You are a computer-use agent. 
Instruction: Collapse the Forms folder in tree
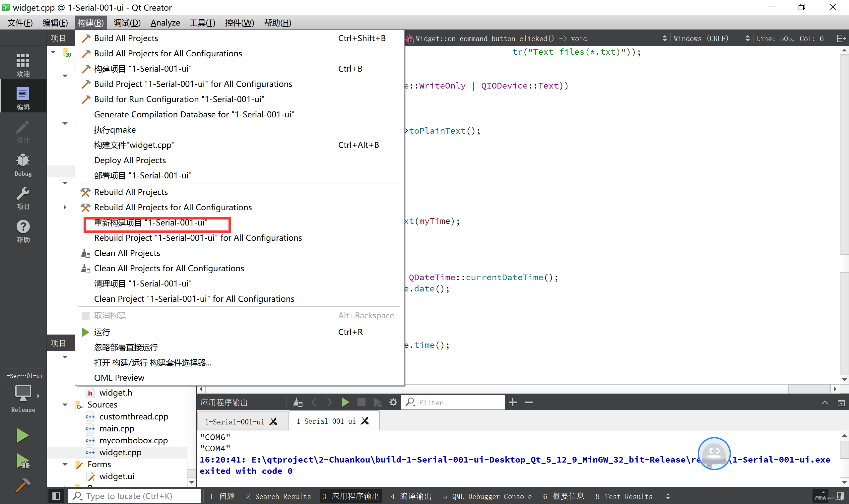(65, 465)
